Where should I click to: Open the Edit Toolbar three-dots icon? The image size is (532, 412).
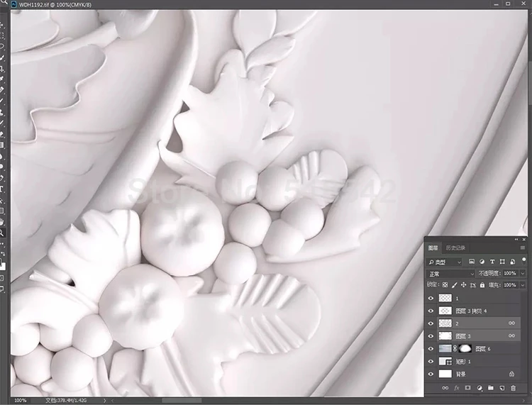pyautogui.click(x=2, y=243)
